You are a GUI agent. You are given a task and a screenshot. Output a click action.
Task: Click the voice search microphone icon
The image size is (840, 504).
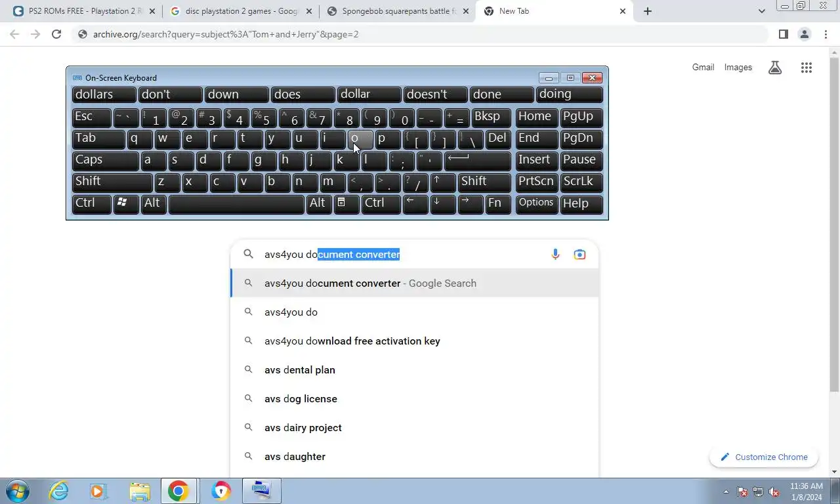[555, 254]
